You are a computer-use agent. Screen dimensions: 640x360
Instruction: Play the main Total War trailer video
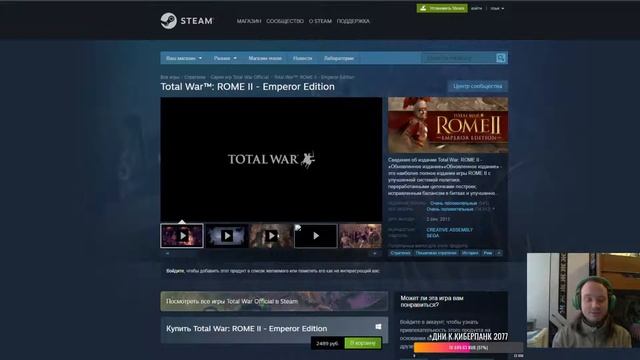click(271, 159)
